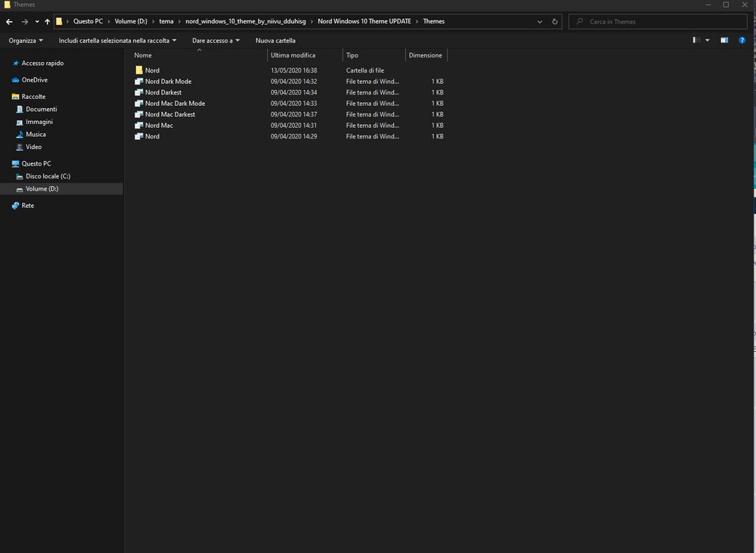Open OneDrive in the sidebar

click(34, 80)
